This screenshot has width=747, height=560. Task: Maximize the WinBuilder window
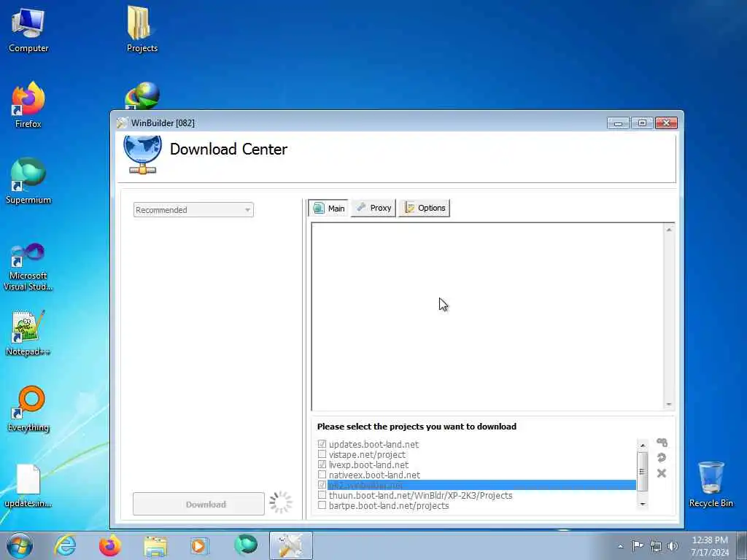pyautogui.click(x=642, y=123)
